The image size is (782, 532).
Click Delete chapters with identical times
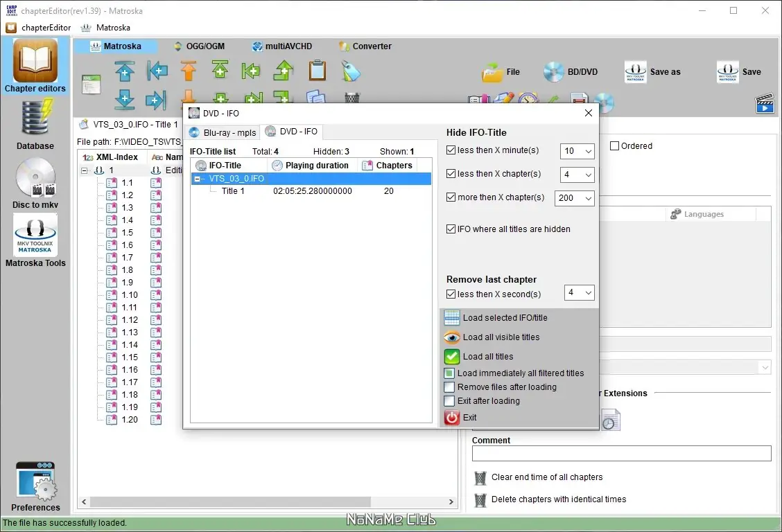click(559, 499)
